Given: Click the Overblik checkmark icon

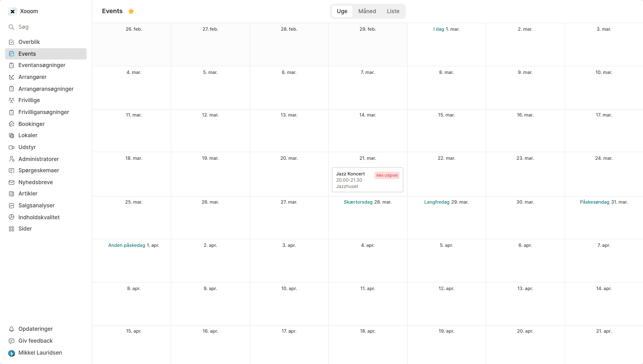Looking at the screenshot, I should (x=12, y=42).
